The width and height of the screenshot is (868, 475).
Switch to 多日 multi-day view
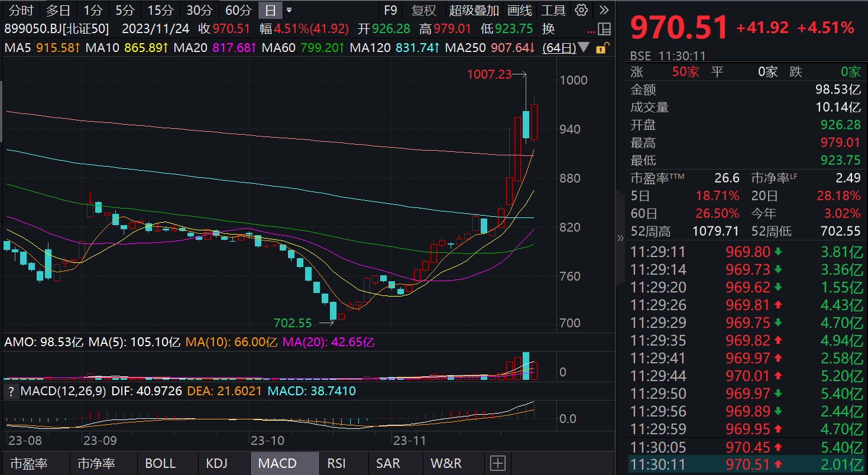[58, 10]
